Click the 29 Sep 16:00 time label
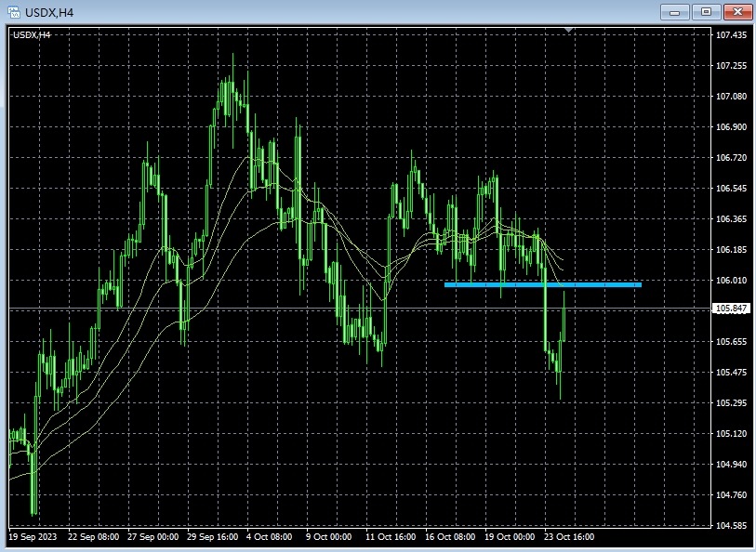756x552 pixels. (212, 537)
